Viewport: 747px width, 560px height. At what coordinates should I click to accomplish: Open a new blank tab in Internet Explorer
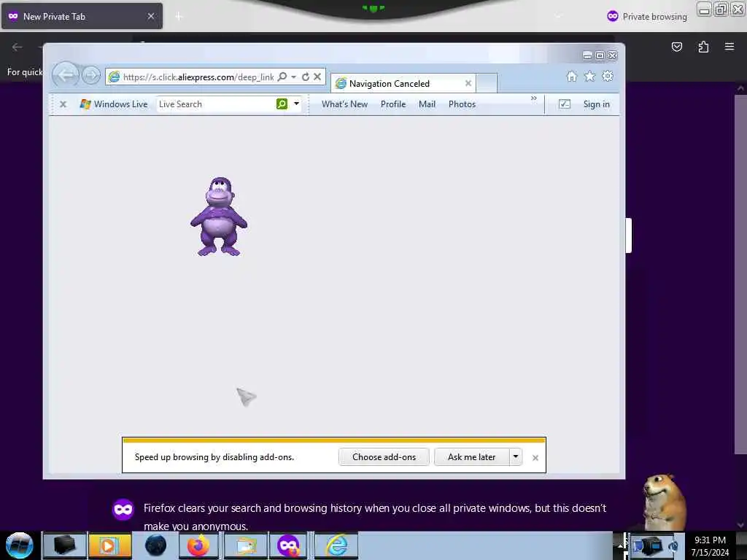[x=487, y=83]
